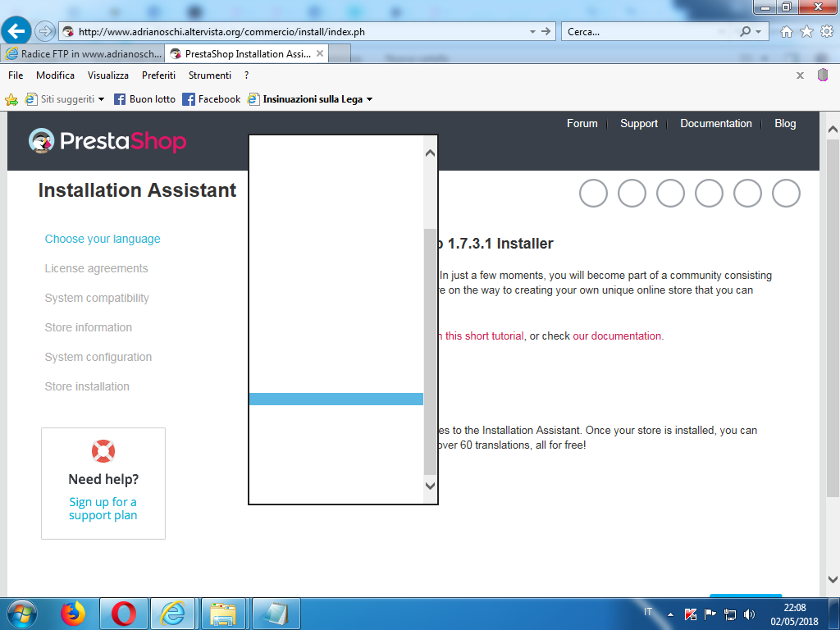Click the lifebuoy Need help icon
This screenshot has height=630, width=840.
[103, 450]
